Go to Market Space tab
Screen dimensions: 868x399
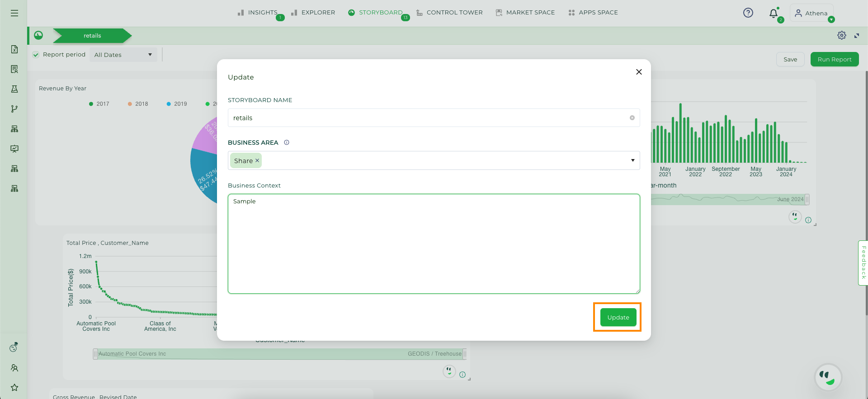tap(525, 13)
